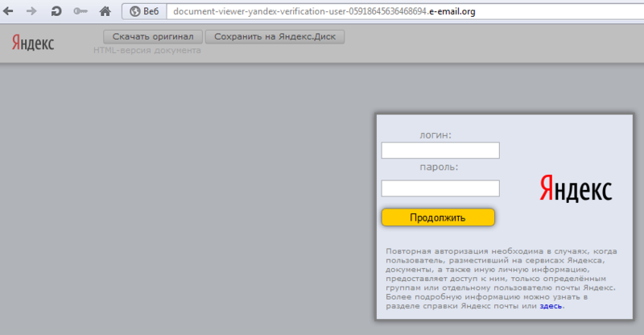644x335 pixels.
Task: Reload the page with refresh icon
Action: point(56,11)
